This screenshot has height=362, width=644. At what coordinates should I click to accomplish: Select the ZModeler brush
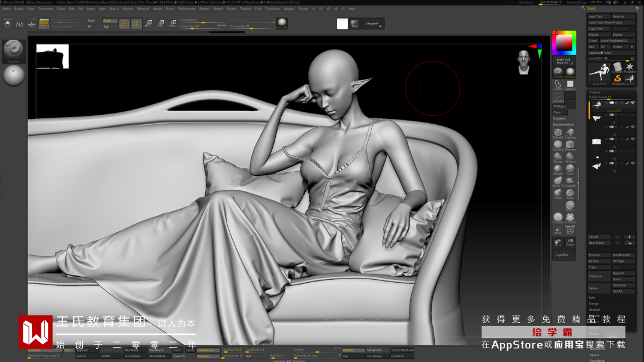click(558, 133)
